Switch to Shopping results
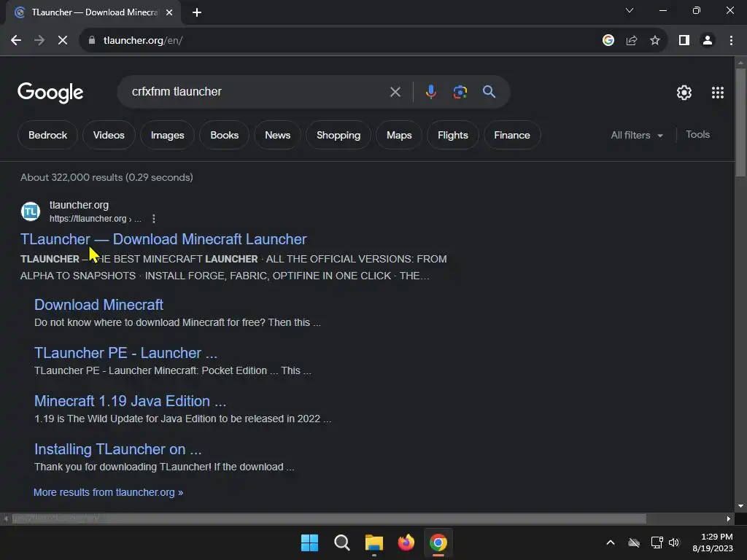The width and height of the screenshot is (747, 560). [x=338, y=135]
